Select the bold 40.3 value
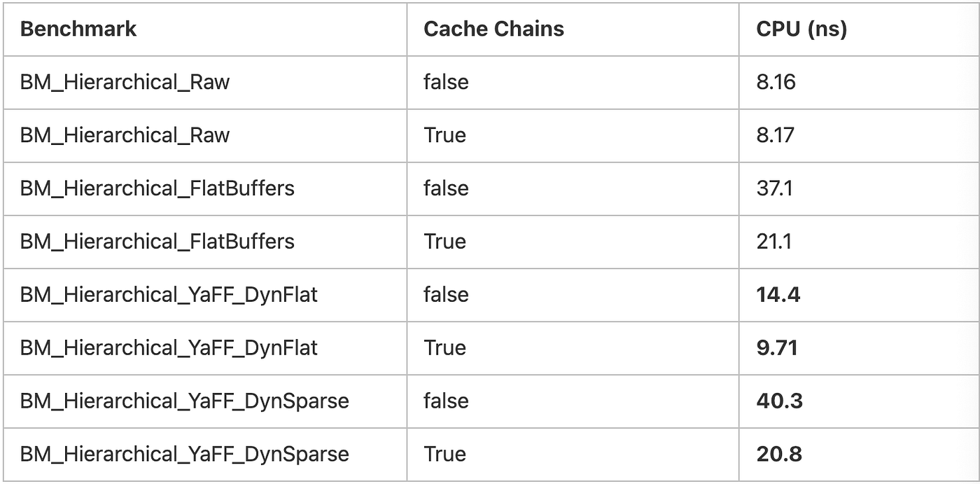980x484 pixels. coord(779,401)
